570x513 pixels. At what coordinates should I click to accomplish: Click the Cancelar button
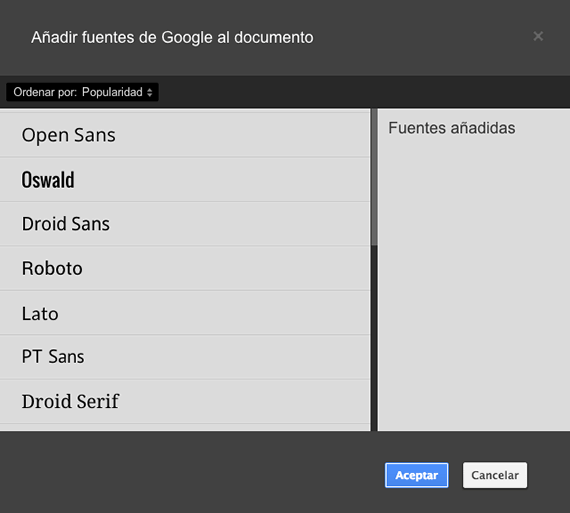coord(495,475)
